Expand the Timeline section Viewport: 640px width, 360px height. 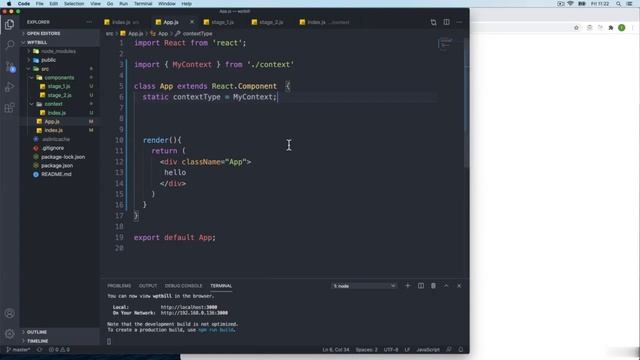click(60, 341)
